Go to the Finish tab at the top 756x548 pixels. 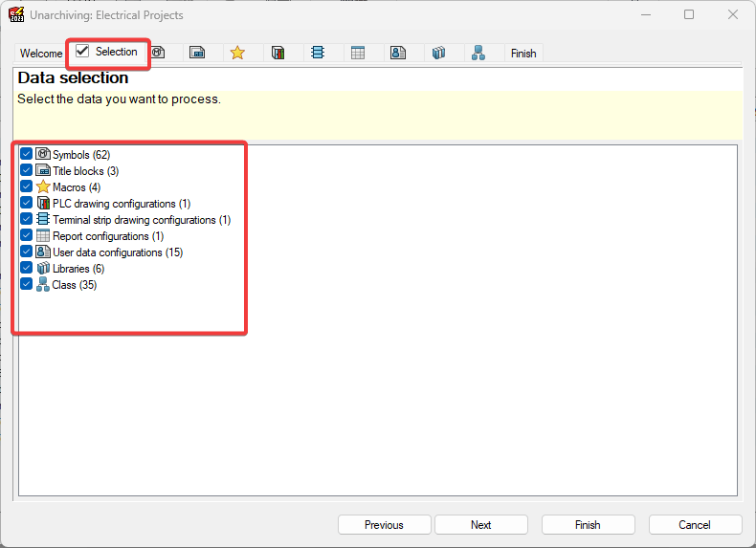523,54
